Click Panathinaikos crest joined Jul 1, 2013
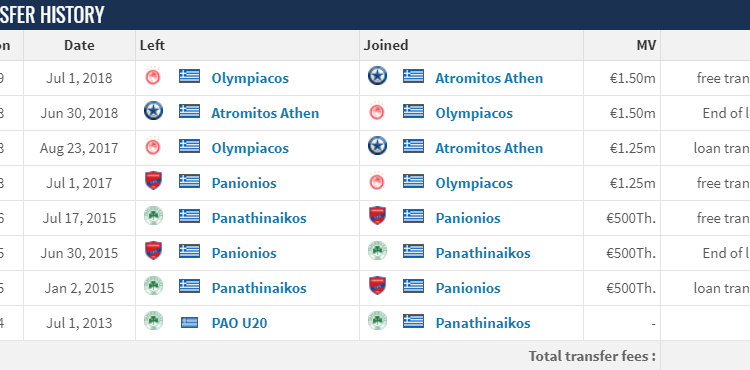This screenshot has height=370, width=750. point(377,320)
